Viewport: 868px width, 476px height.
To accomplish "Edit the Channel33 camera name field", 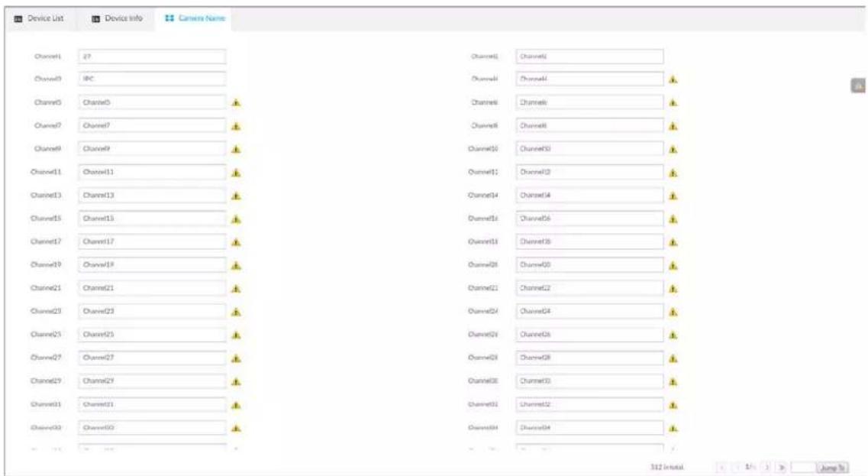I will click(152, 427).
